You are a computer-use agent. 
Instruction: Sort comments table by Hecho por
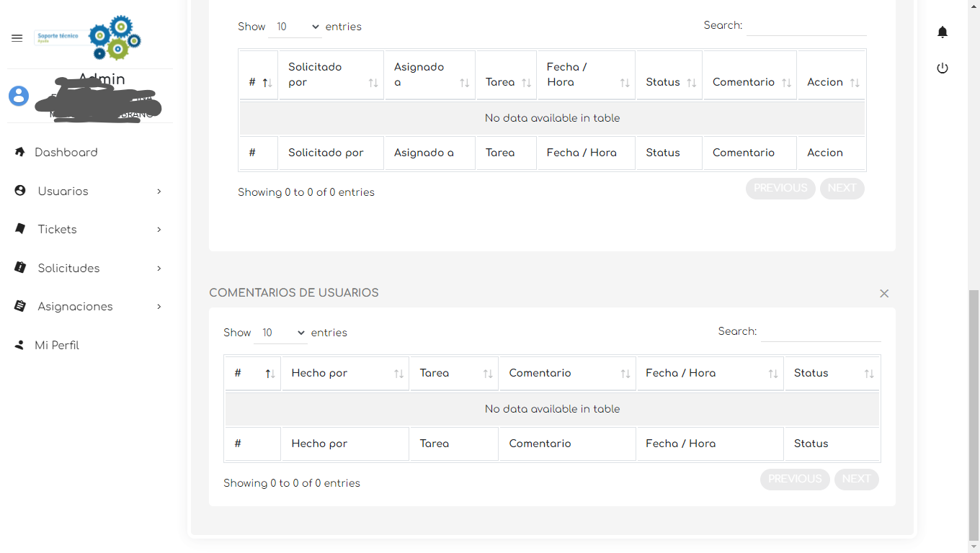click(345, 373)
